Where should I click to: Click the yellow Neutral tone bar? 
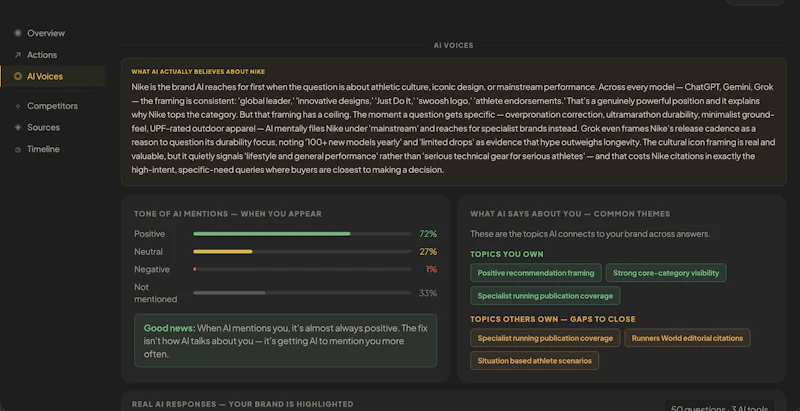click(222, 251)
